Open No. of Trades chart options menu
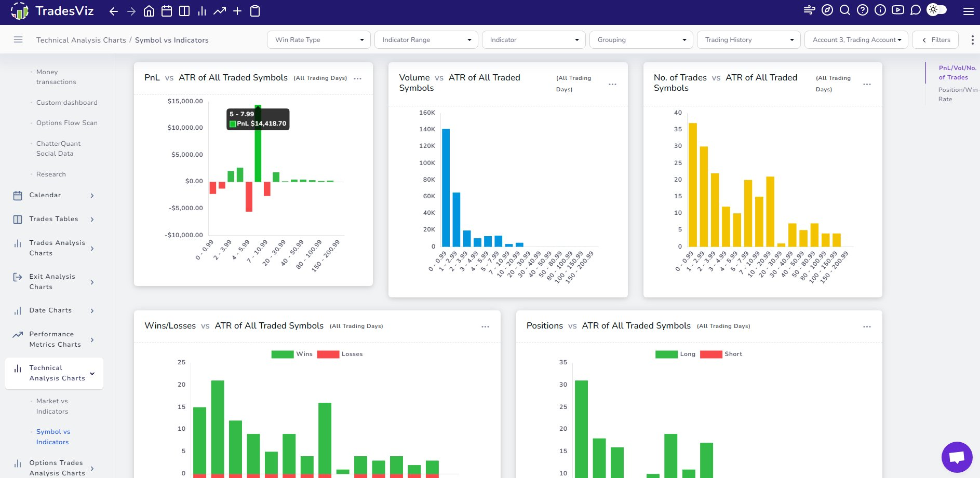 click(x=867, y=84)
